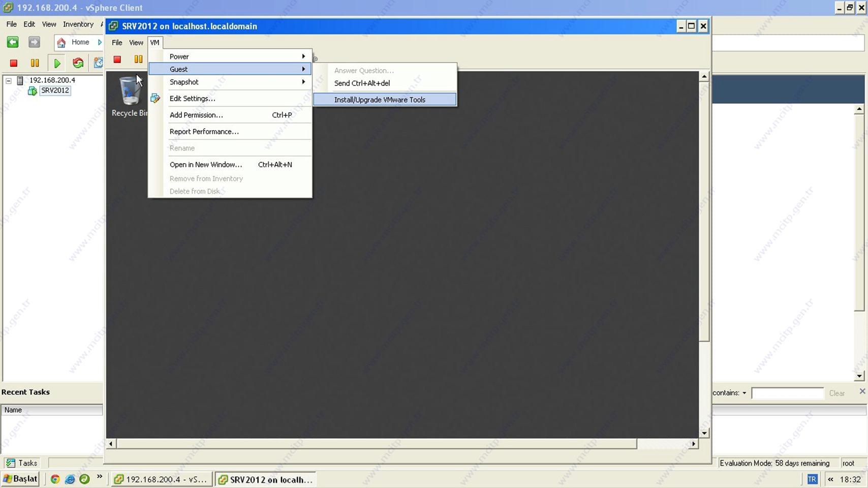
Task: Click red power off icon in main toolbar
Action: tap(14, 63)
